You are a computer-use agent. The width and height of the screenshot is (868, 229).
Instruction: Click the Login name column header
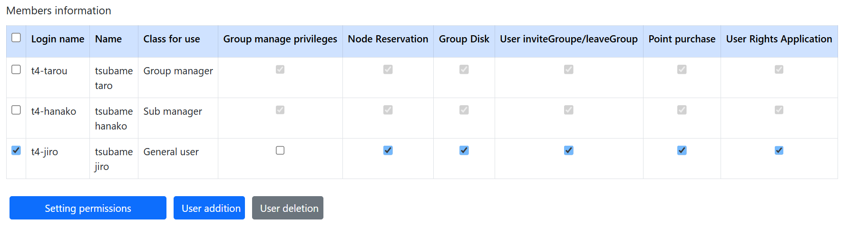pyautogui.click(x=58, y=39)
